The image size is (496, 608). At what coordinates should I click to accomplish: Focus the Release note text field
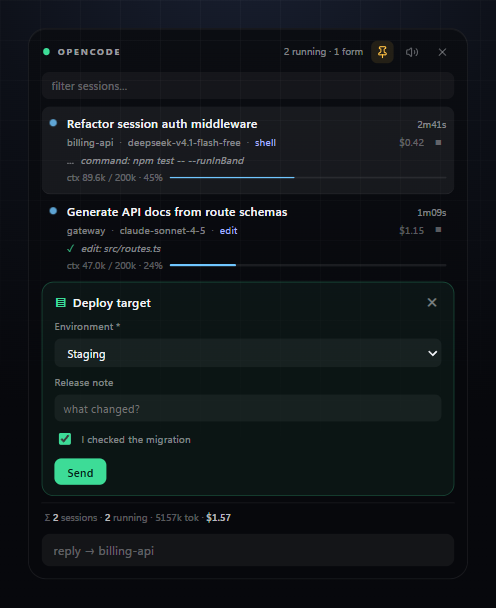coord(248,409)
